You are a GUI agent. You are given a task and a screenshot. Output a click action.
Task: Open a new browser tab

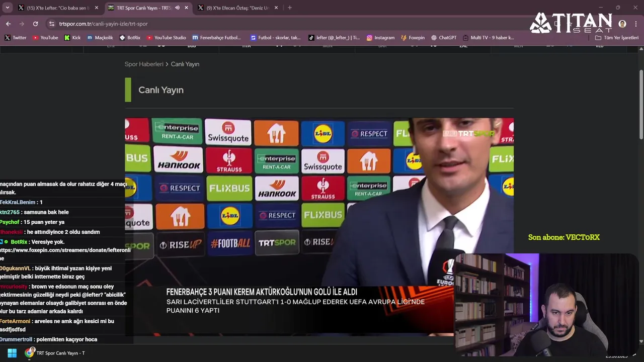pos(289,8)
